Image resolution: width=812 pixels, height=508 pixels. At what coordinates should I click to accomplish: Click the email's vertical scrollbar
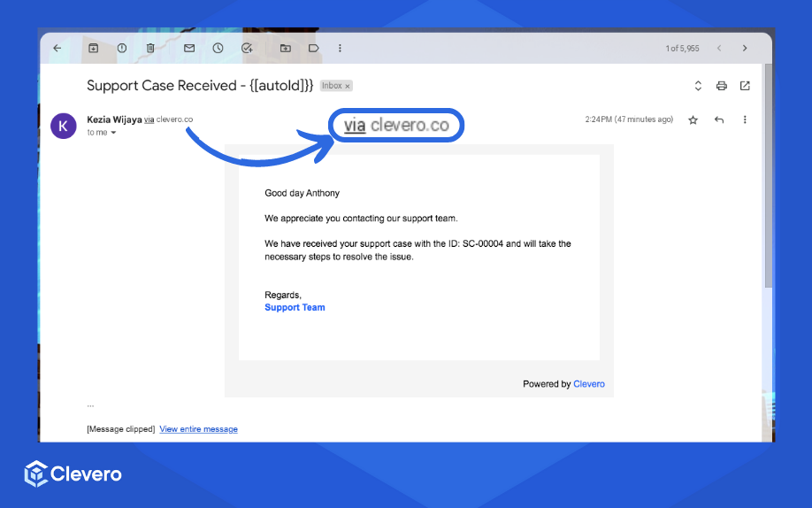click(769, 176)
